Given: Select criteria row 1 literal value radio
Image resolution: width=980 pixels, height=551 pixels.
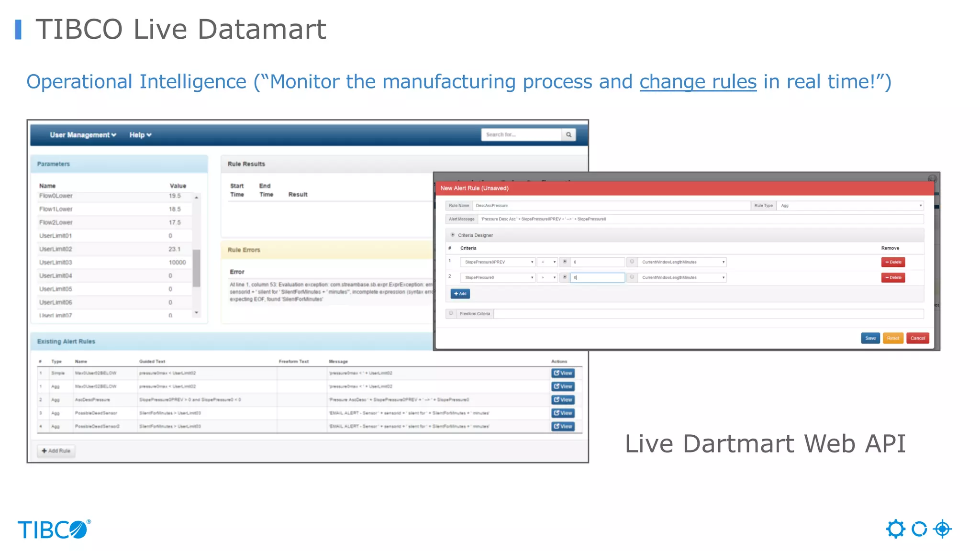Looking at the screenshot, I should coord(565,262).
